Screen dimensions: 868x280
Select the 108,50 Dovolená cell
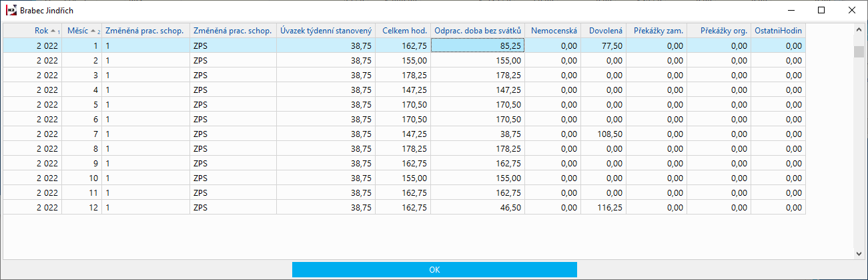pos(603,134)
